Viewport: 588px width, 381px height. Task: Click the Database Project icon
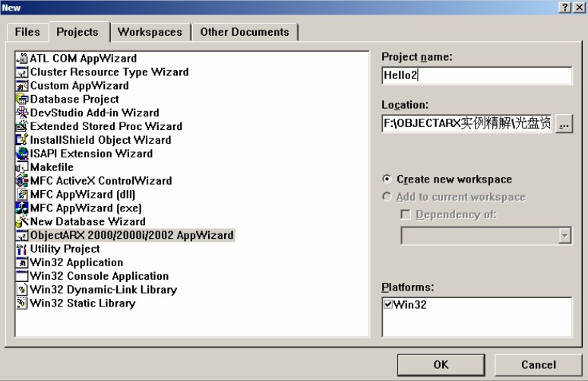point(22,100)
